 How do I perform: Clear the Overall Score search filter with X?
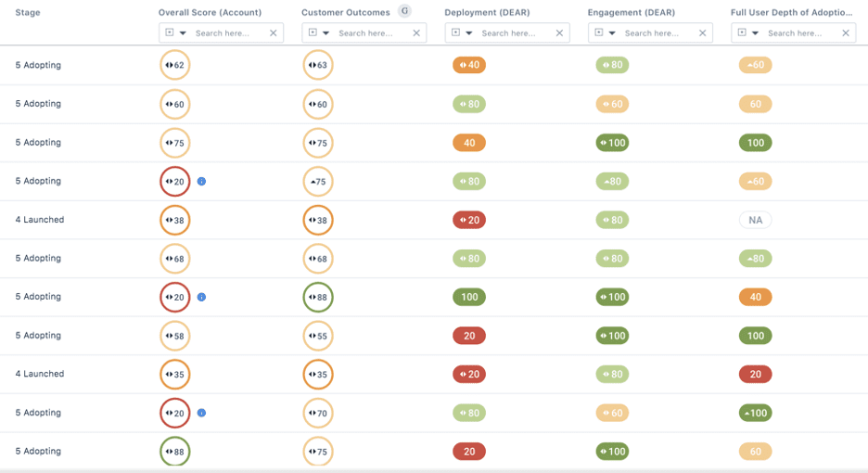(x=274, y=33)
